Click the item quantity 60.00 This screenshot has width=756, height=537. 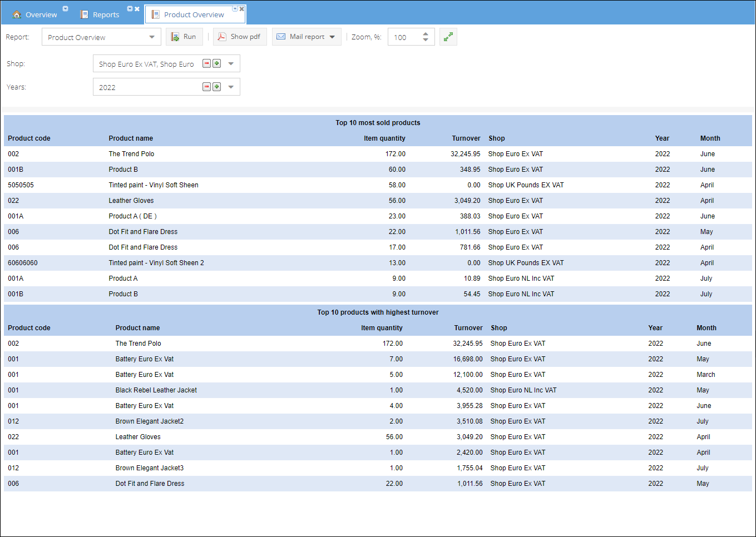coord(397,170)
